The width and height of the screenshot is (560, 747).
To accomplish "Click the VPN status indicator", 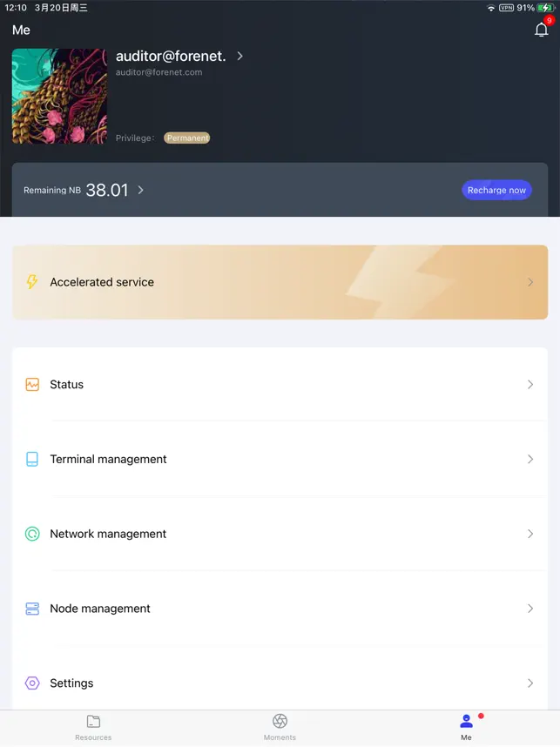I will pos(506,8).
